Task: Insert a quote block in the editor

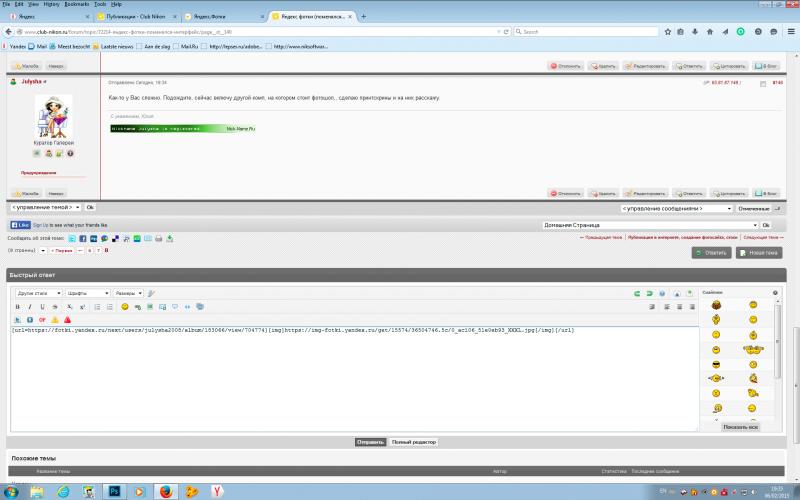Action: coord(175,307)
